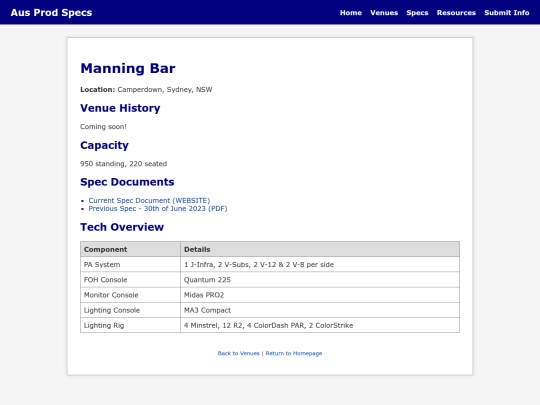Click the Details column header
The height and width of the screenshot is (405, 540).
coord(320,249)
